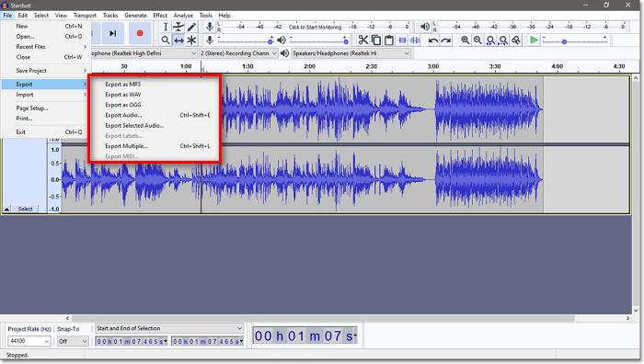644x364 pixels.
Task: Open the Analyze menu
Action: tap(183, 16)
